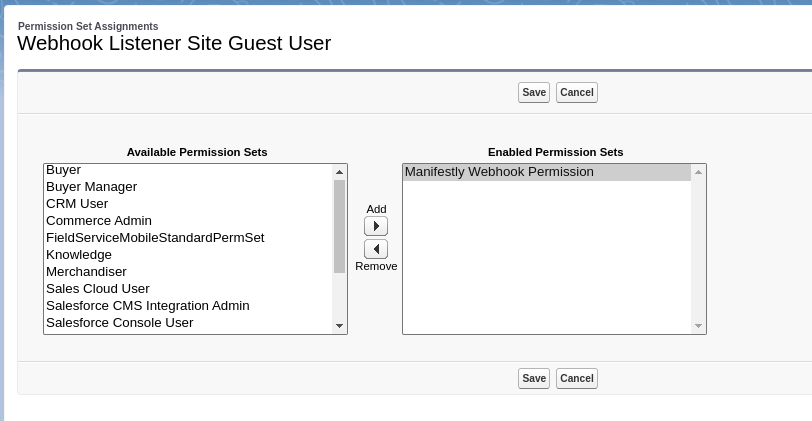Screen dimensions: 812x421
Task: Select FieldServiceMobileStandardPermSet option
Action: tap(155, 238)
